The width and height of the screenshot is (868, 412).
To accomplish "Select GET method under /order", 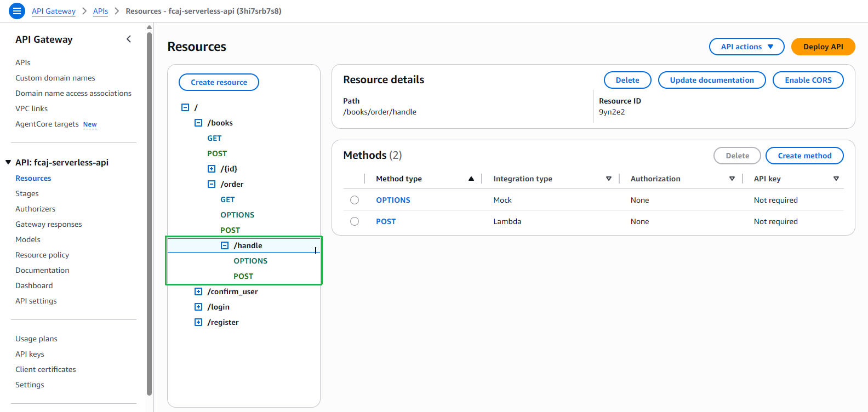I will (227, 199).
